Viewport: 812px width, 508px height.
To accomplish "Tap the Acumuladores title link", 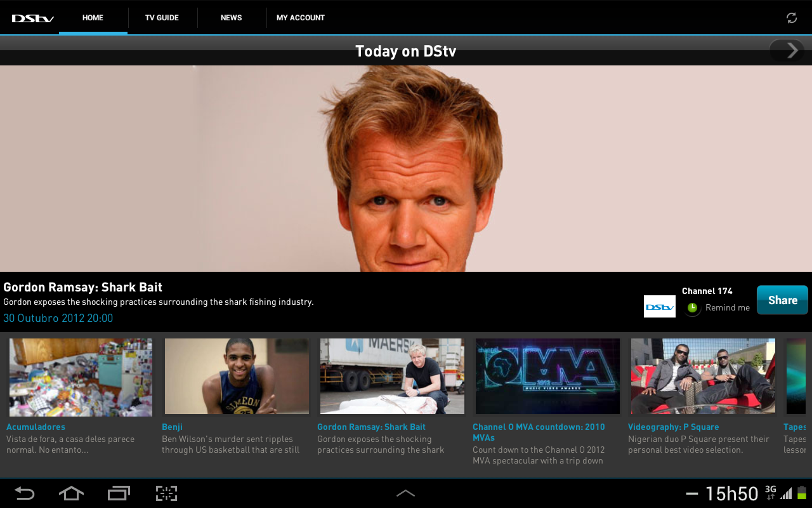I will tap(36, 427).
